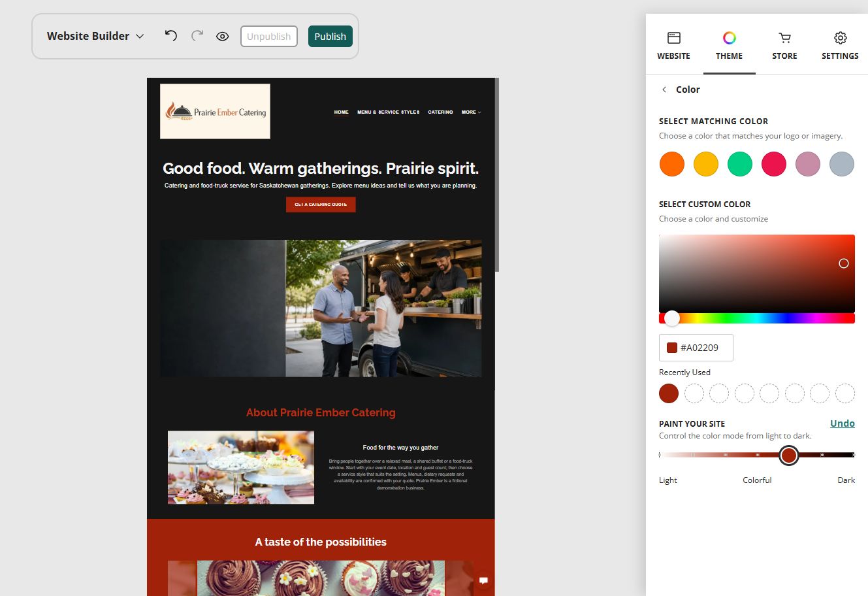Screen dimensions: 868x596
Task: Expand the MORE navigation dropdown
Action: pos(471,112)
